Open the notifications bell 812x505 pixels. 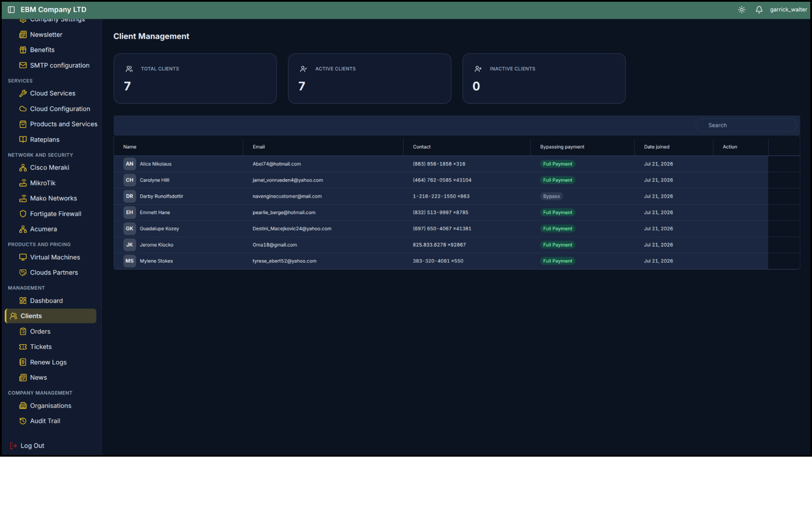pos(759,10)
